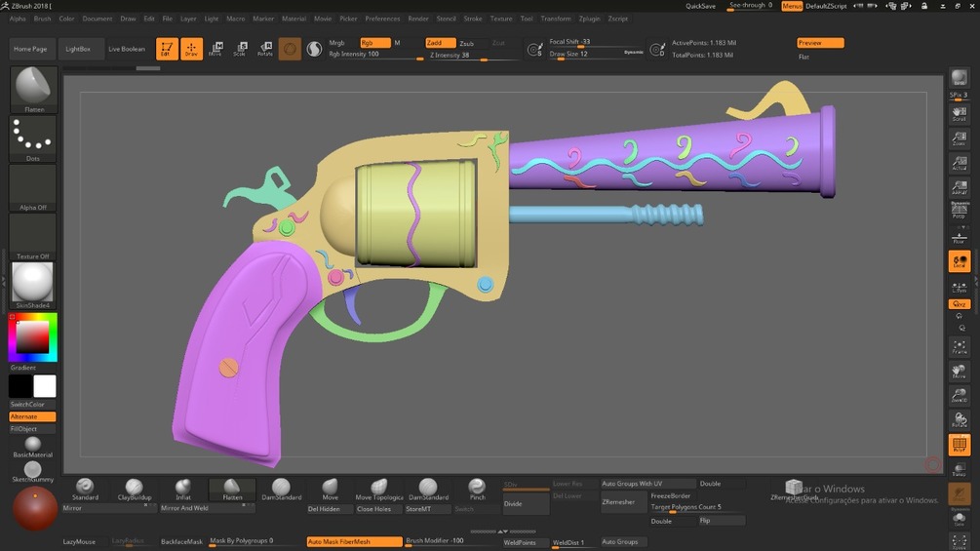Click the Actual size icon
980x551 pixels.
tap(960, 163)
